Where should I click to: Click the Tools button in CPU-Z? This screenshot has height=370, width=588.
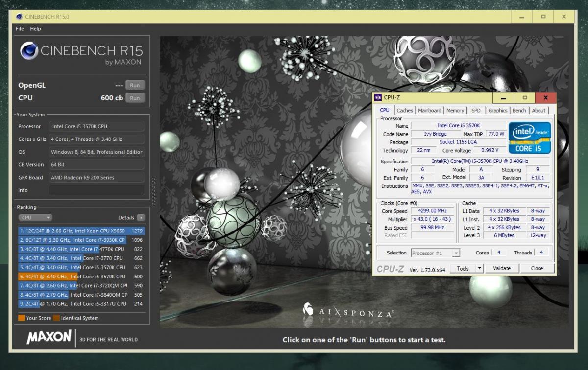[463, 268]
